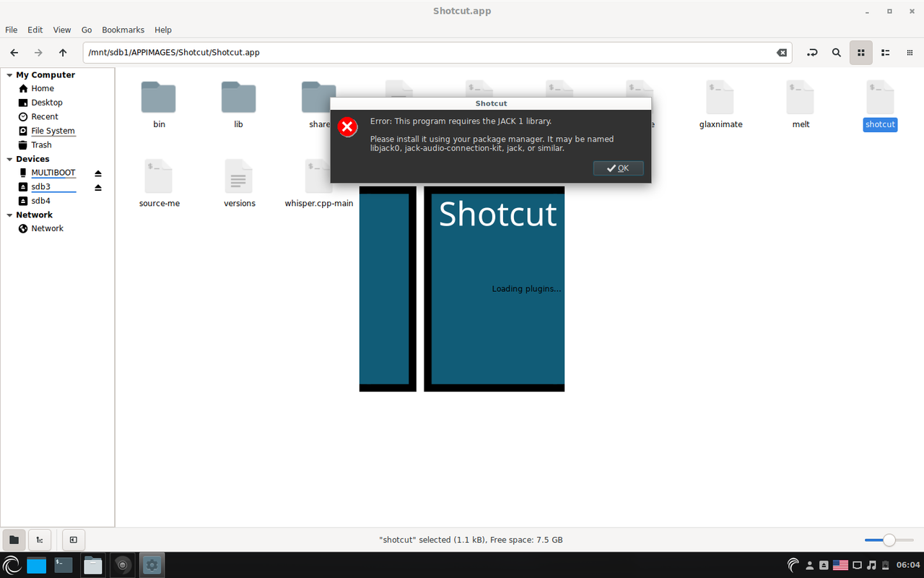The image size is (924, 578).
Task: Select the versions text file
Action: (239, 184)
